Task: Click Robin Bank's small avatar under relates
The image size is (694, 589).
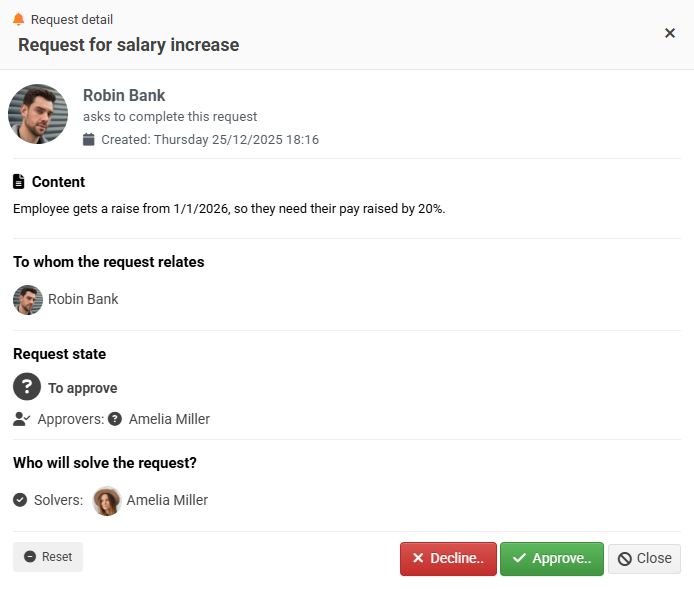Action: [x=28, y=299]
